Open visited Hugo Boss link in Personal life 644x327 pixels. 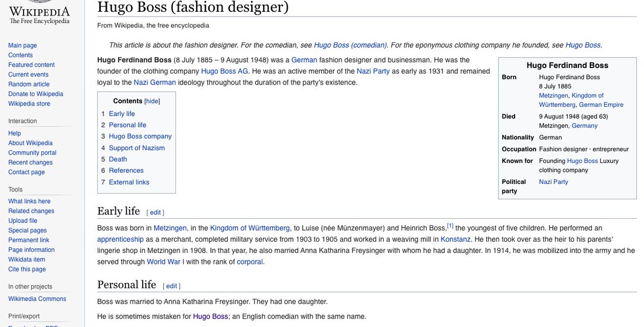pos(210,316)
